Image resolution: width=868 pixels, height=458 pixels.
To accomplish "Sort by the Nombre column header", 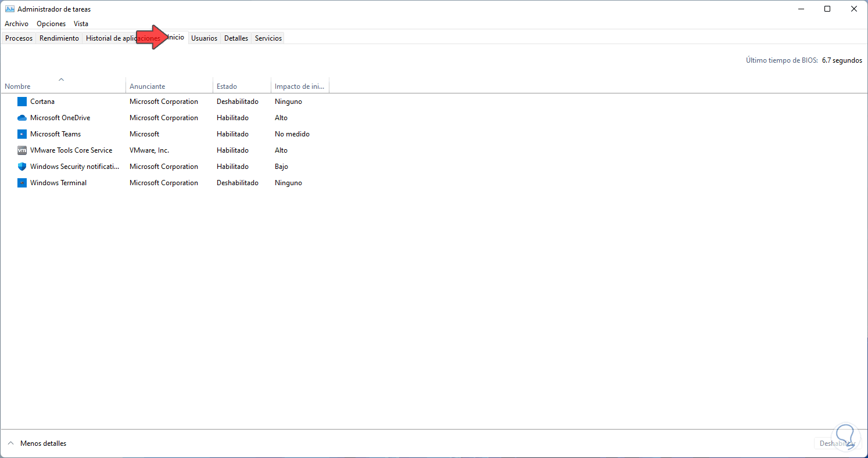I will point(63,86).
